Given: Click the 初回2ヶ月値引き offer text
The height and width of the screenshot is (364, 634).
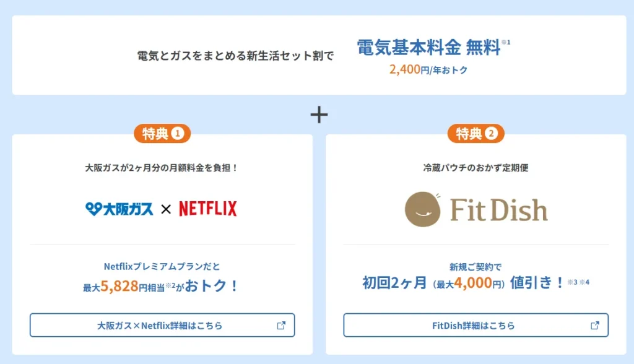Looking at the screenshot, I should point(461,282).
